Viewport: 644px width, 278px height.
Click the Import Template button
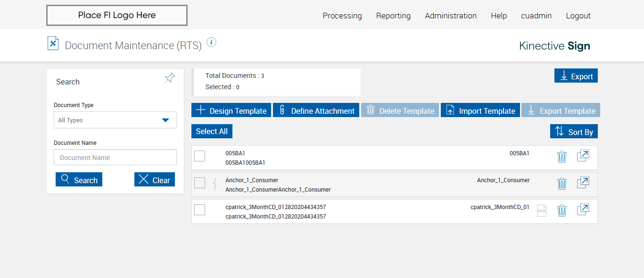[480, 110]
